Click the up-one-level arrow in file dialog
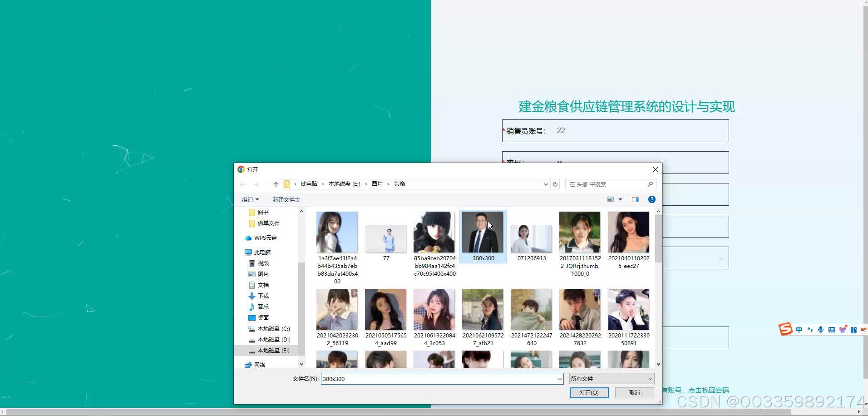The height and width of the screenshot is (416, 868). click(x=276, y=184)
